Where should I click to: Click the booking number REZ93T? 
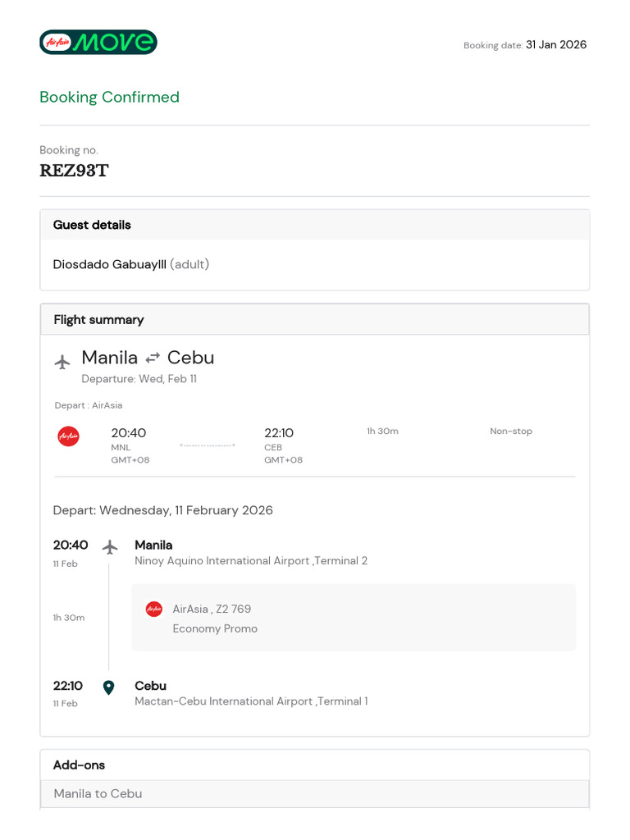[75, 171]
